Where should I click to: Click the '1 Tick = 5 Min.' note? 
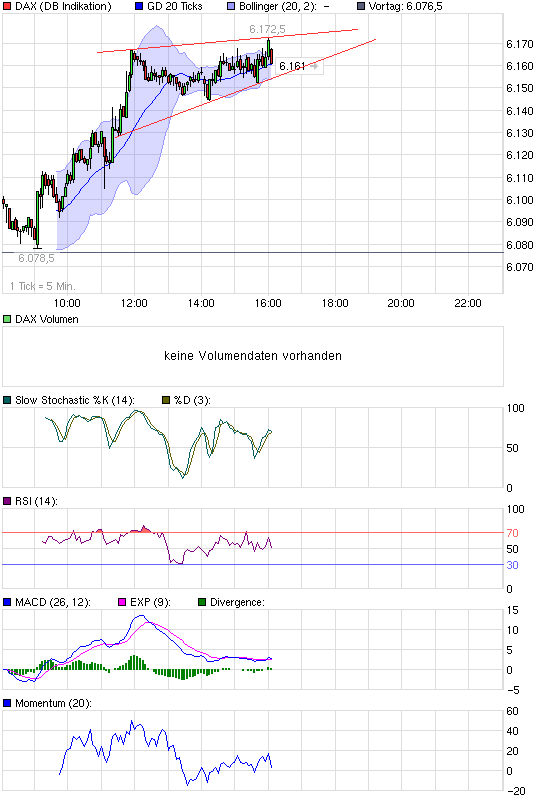[x=43, y=286]
